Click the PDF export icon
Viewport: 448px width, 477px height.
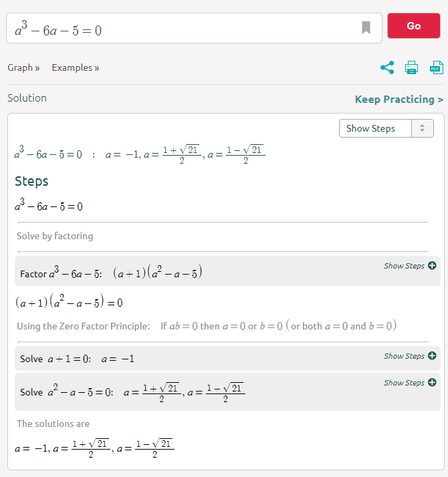436,67
